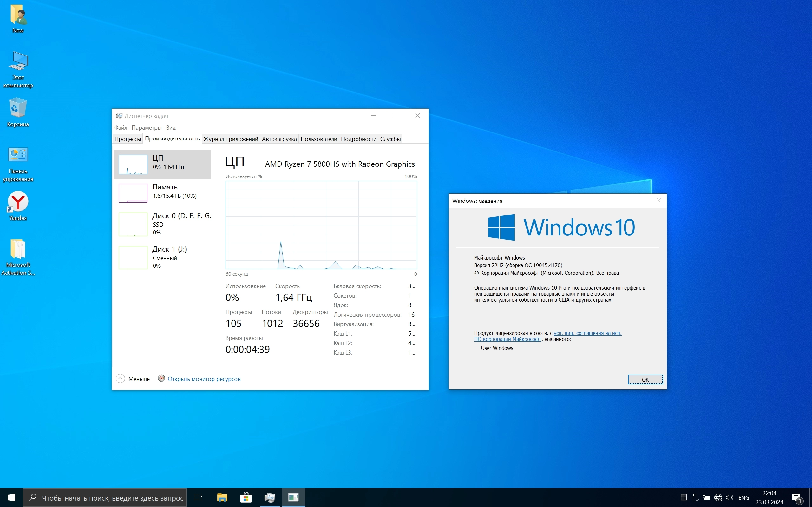
Task: Click the Microsoft Store taskbar icon
Action: point(246,497)
